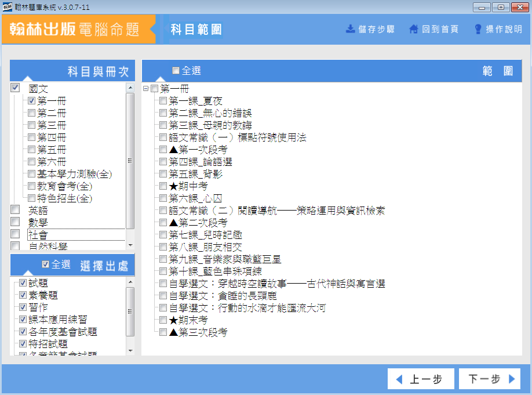
Task: Check the 第三冊 volume checkbox
Action: click(x=31, y=125)
